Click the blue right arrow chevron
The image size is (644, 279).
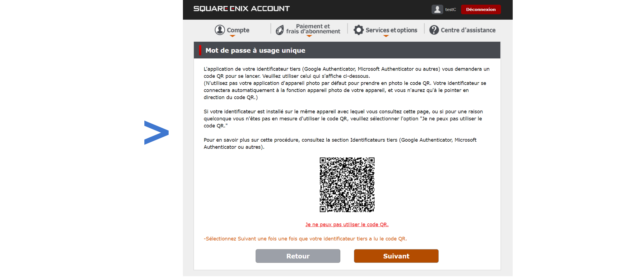pos(156,133)
